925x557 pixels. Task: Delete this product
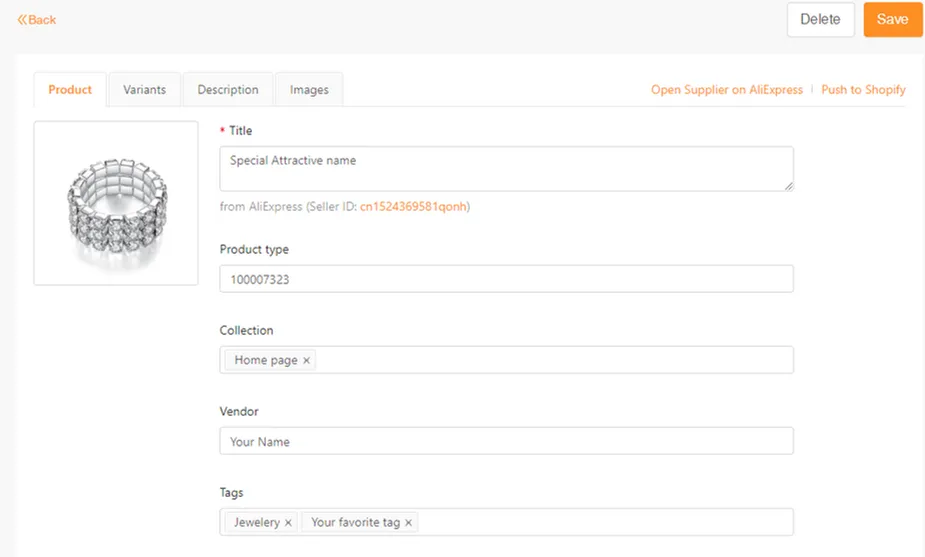coord(821,19)
